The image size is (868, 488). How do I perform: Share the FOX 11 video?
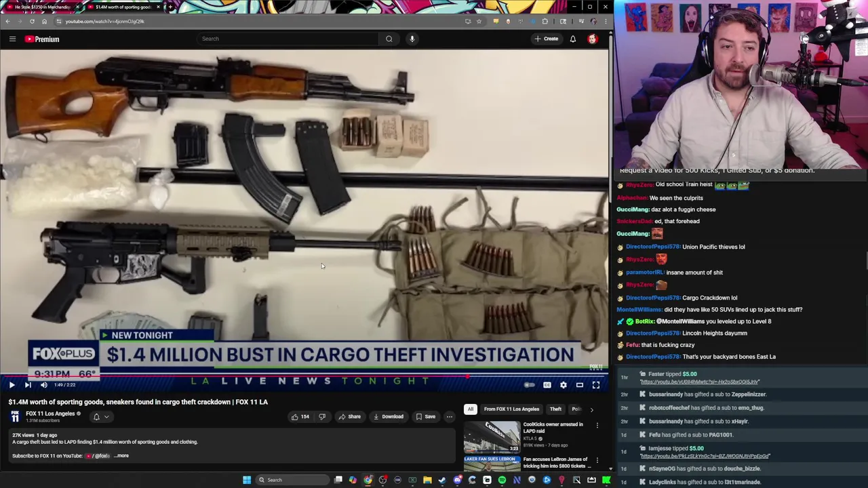click(349, 417)
